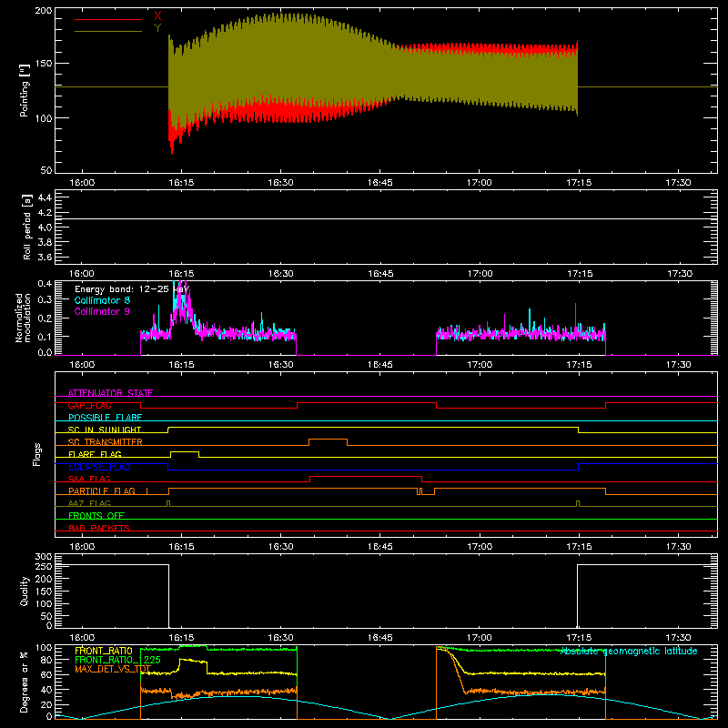Viewport: 728px width, 728px height.
Task: Click the red X legend label
Action: (157, 15)
